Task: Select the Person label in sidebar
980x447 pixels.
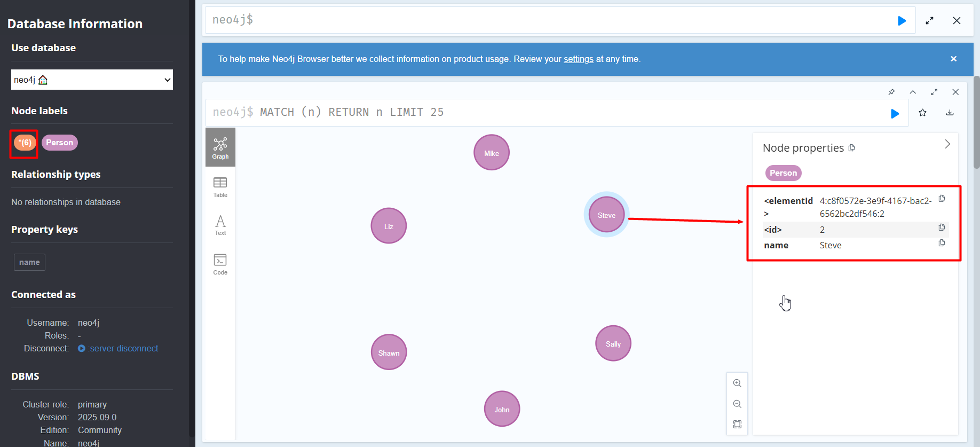Action: [x=59, y=143]
